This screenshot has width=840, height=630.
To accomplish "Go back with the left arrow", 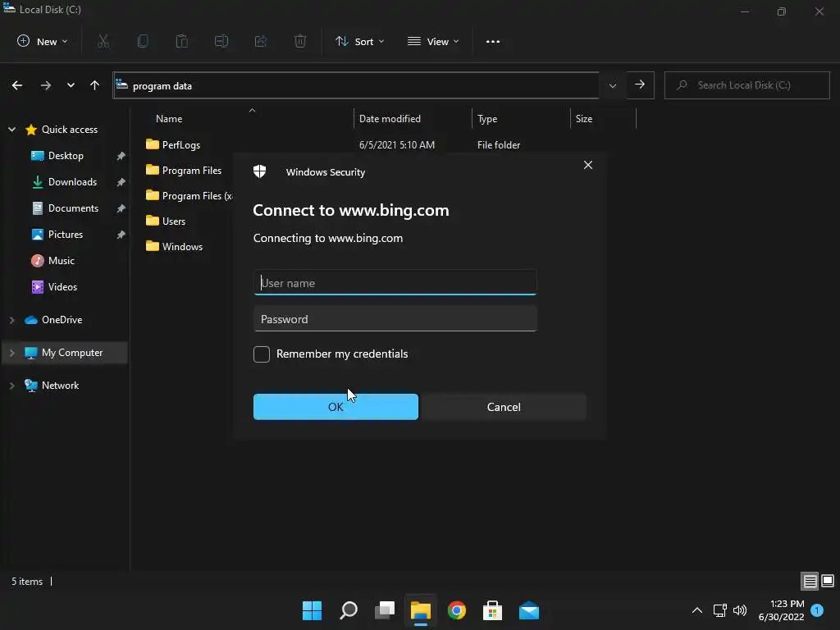I will point(17,85).
